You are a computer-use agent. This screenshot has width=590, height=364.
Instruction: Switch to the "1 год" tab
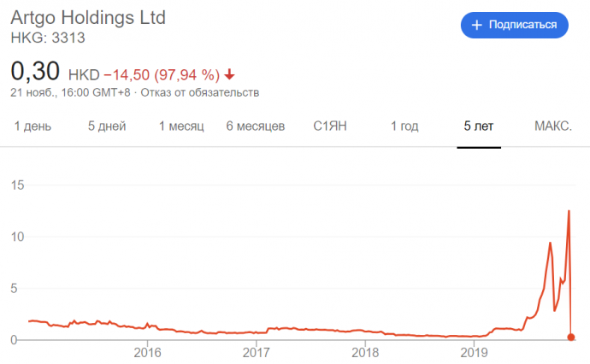[404, 126]
